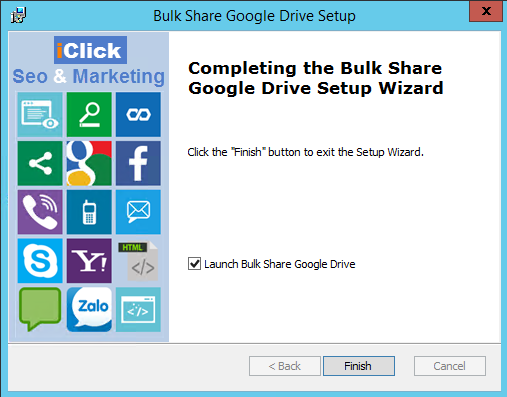This screenshot has width=507, height=397.
Task: Select the mobile phone icon tile
Action: click(89, 212)
